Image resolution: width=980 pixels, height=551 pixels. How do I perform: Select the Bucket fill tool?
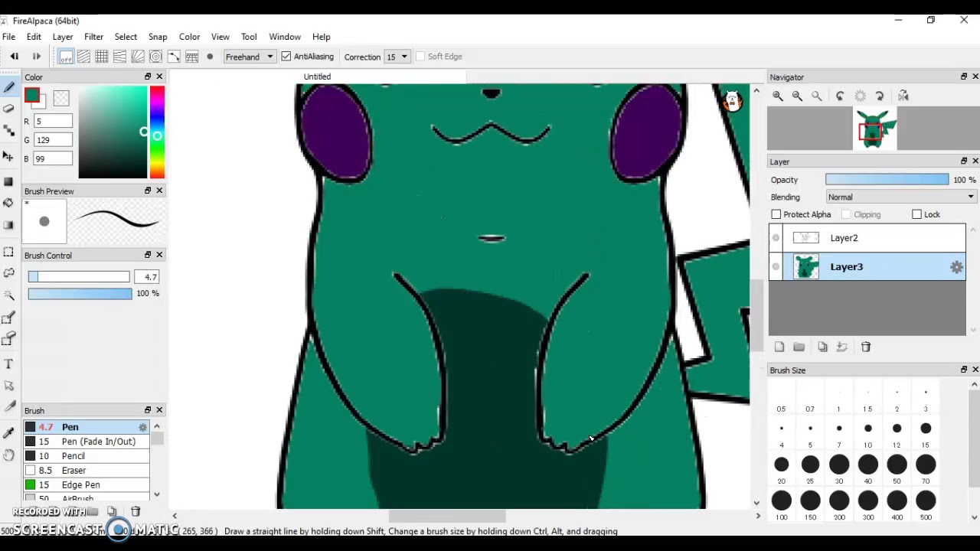tap(8, 203)
